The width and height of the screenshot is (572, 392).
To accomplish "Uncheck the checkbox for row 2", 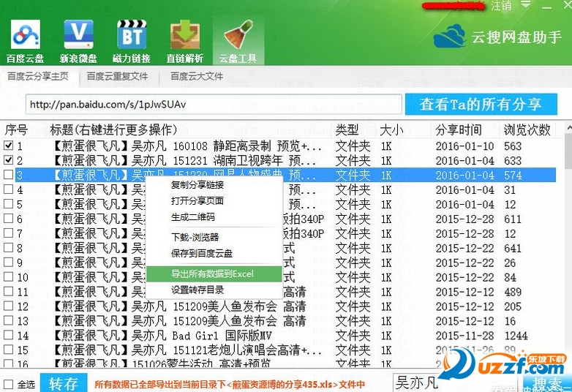I will click(x=8, y=160).
